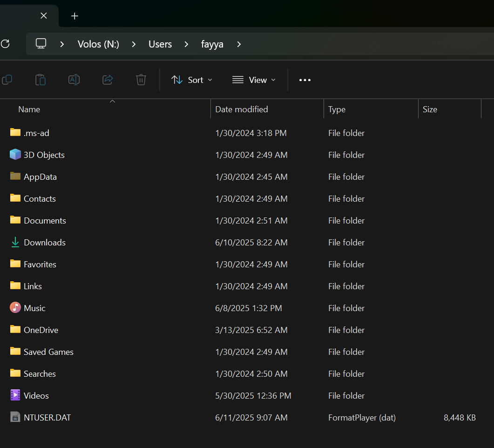Open the Sort dropdown menu
494x448 pixels.
(x=191, y=80)
